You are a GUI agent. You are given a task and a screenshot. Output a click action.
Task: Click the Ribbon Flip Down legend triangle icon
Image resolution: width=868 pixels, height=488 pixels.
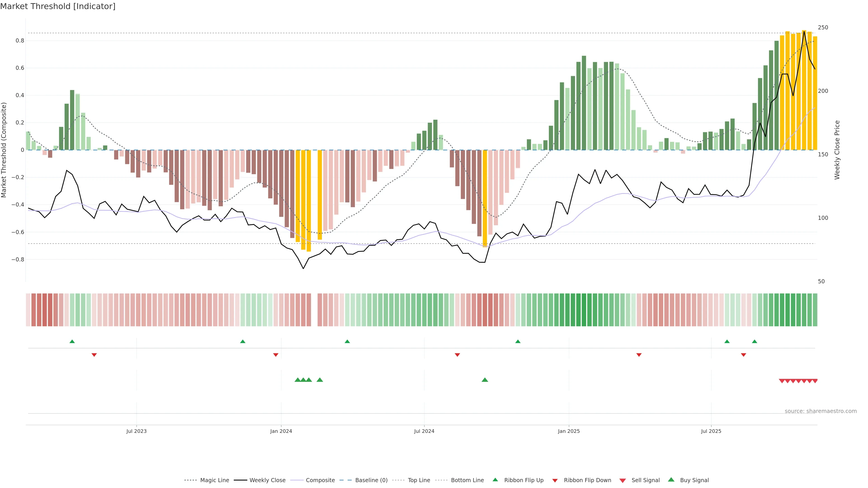[x=555, y=480]
